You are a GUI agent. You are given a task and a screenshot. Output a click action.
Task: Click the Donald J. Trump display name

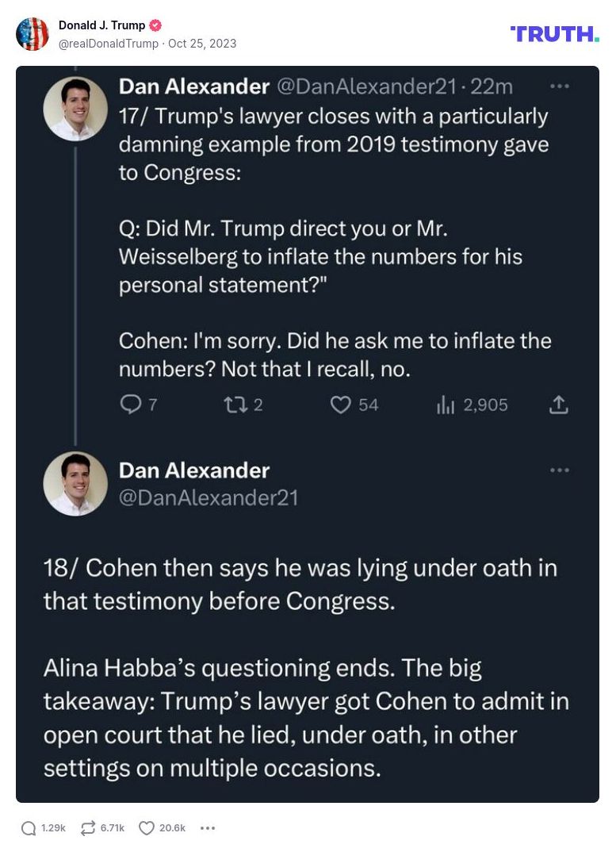pos(101,25)
